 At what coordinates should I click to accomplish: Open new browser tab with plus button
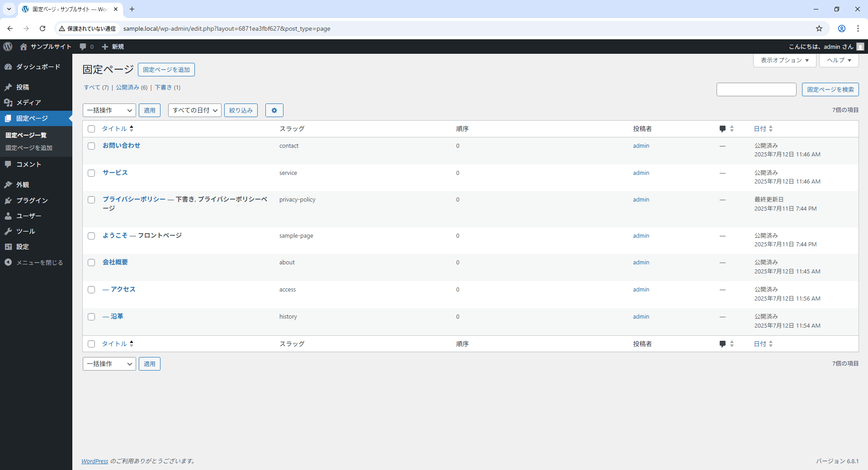pos(132,9)
